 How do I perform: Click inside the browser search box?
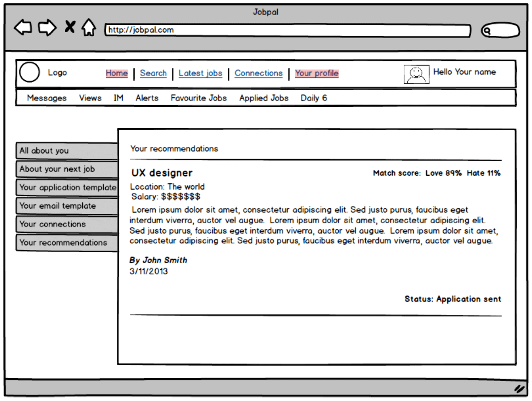tap(500, 31)
